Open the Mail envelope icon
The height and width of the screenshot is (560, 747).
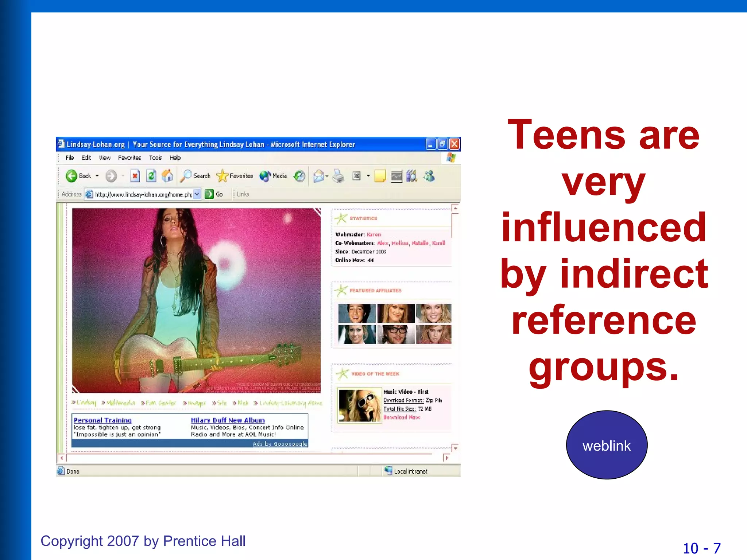pos(319,176)
